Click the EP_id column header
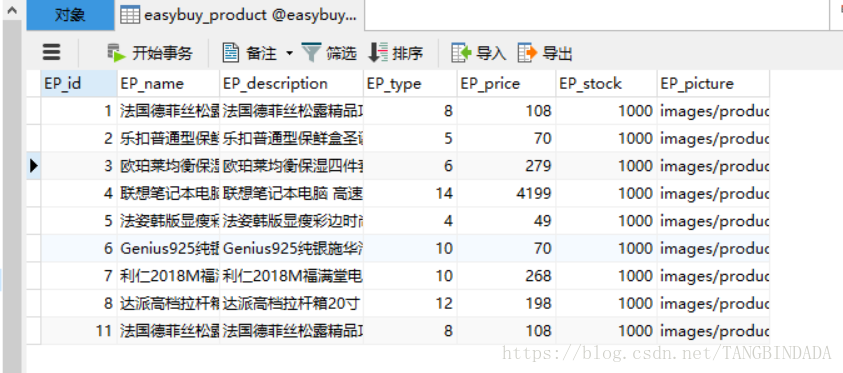The image size is (843, 373). tap(79, 83)
